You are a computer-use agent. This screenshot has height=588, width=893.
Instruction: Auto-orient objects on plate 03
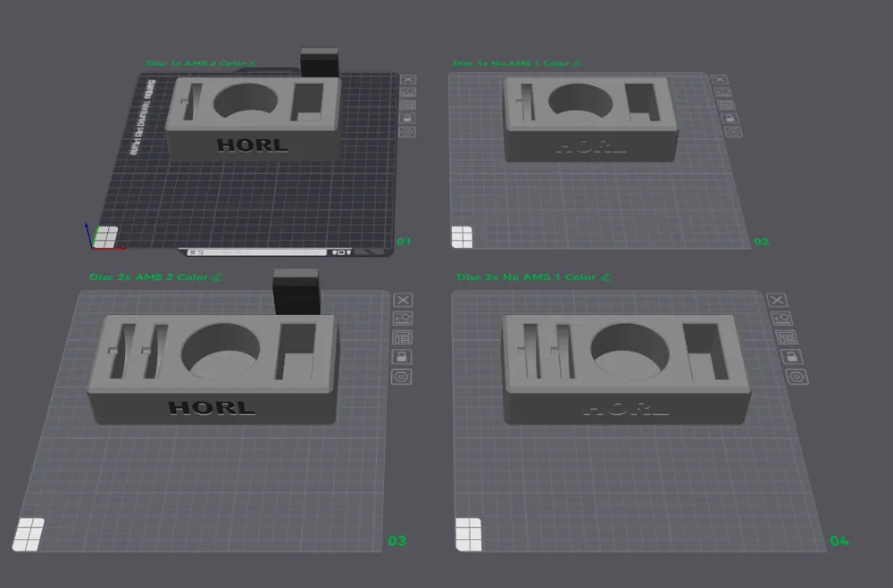tap(403, 319)
